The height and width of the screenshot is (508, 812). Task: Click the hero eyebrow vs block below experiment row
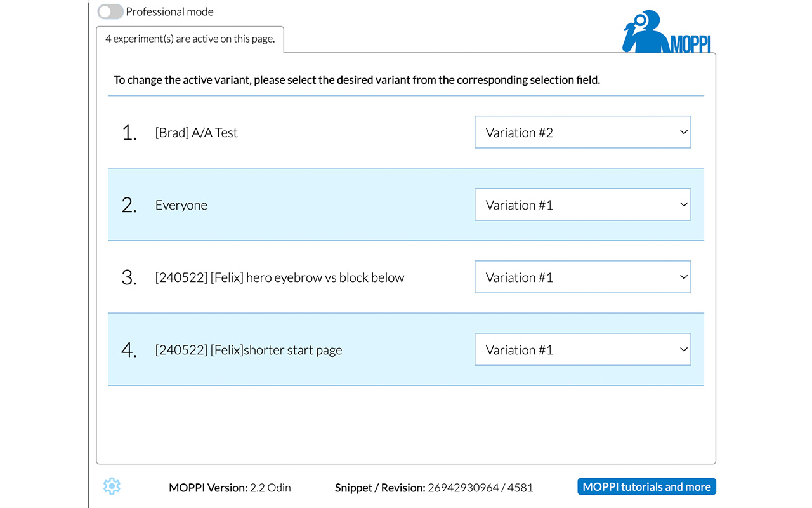click(x=279, y=277)
